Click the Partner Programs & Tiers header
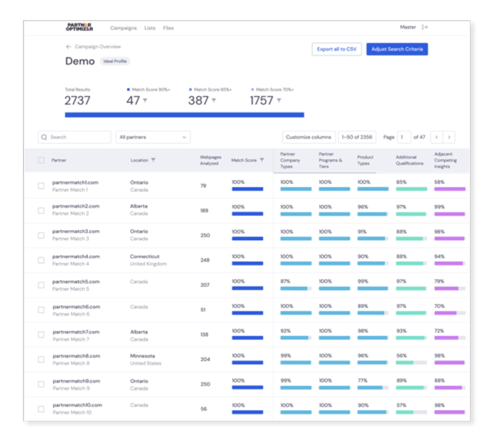 (331, 160)
